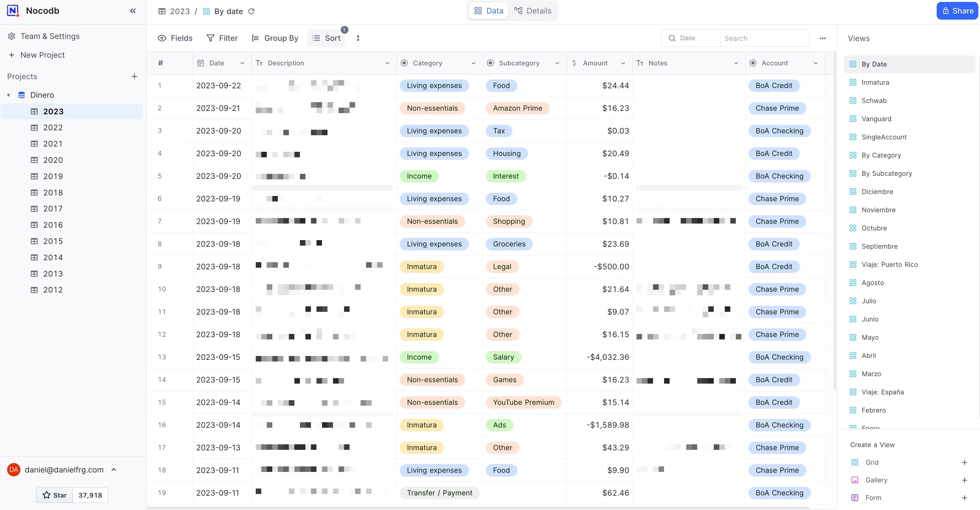Collapse the Dinero project tree
The height and width of the screenshot is (510, 980).
9,95
